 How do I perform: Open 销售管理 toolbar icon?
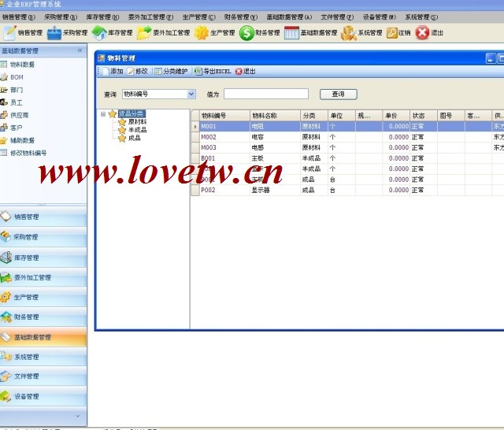tap(9, 33)
